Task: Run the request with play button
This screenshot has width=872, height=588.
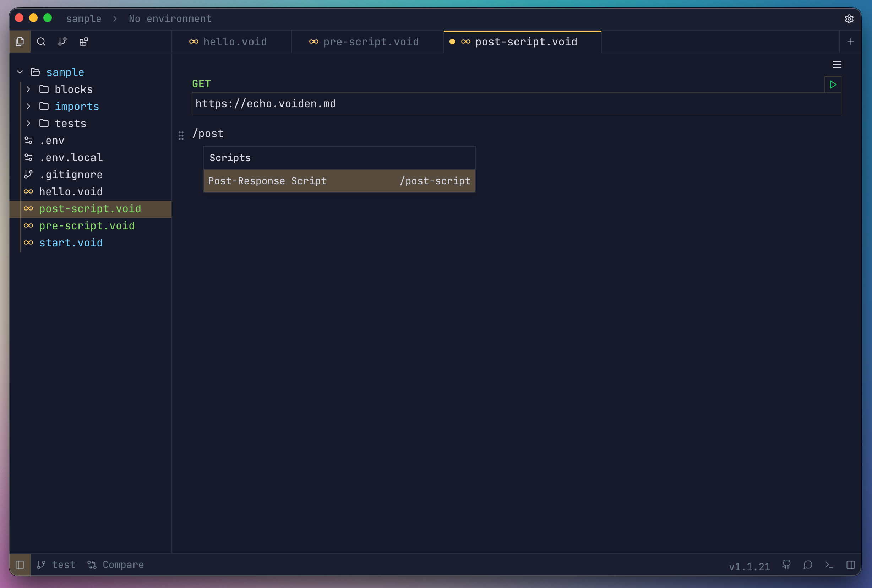Action: pos(833,85)
